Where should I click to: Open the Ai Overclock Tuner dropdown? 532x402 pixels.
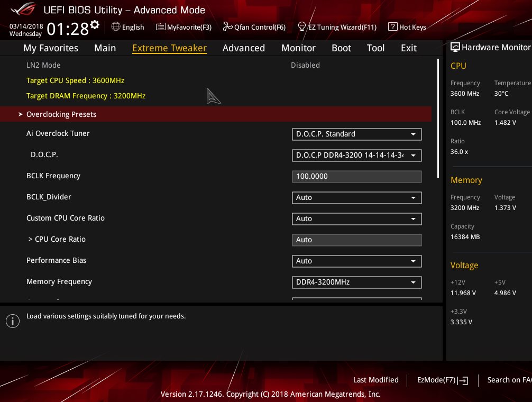coord(356,134)
